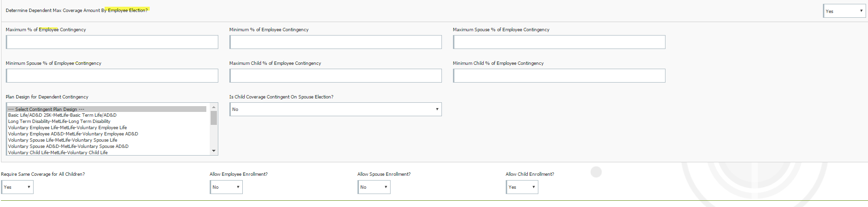Open the Child Coverage Contingent On Spouse dropdown
The width and height of the screenshot is (868, 207).
coord(335,110)
